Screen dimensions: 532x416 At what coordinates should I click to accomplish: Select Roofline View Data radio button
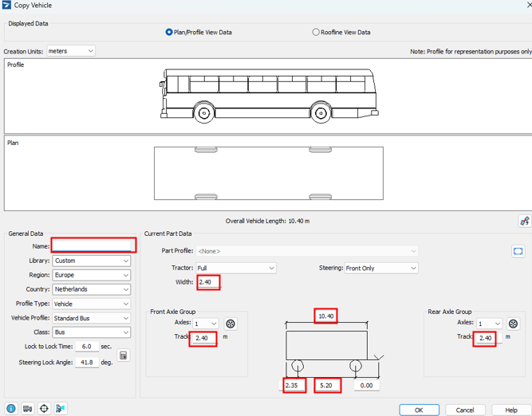316,33
